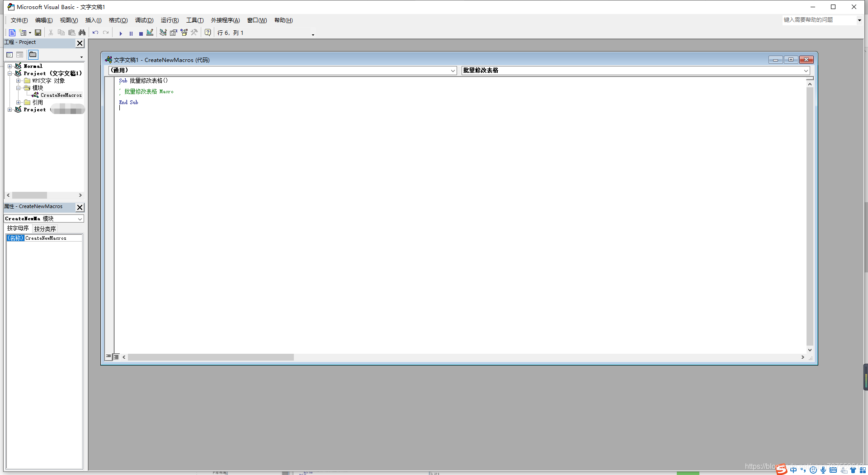Open the Object Browser icon
The image size is (868, 475).
(184, 33)
